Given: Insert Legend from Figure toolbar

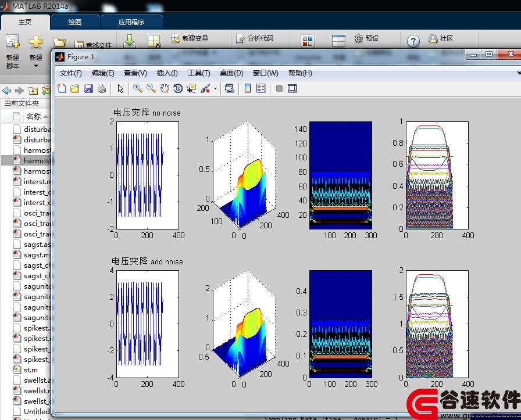Looking at the screenshot, I should coord(261,88).
